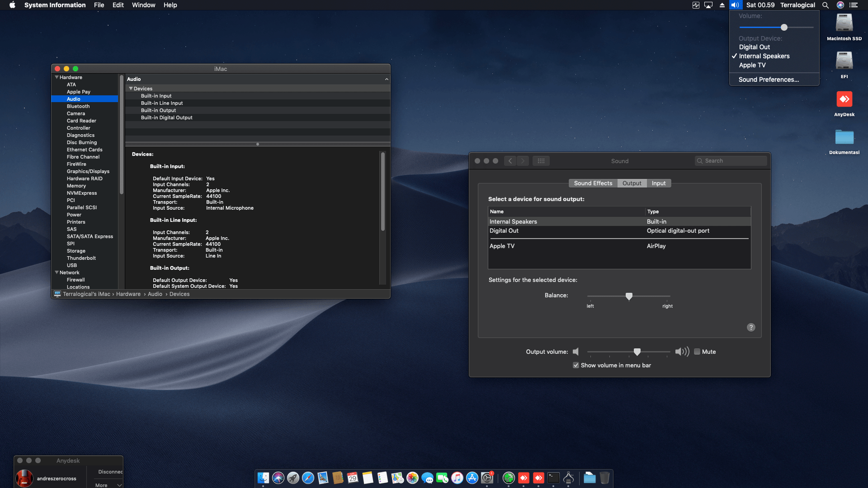Open Spotlight search in the menu bar

[x=825, y=5]
